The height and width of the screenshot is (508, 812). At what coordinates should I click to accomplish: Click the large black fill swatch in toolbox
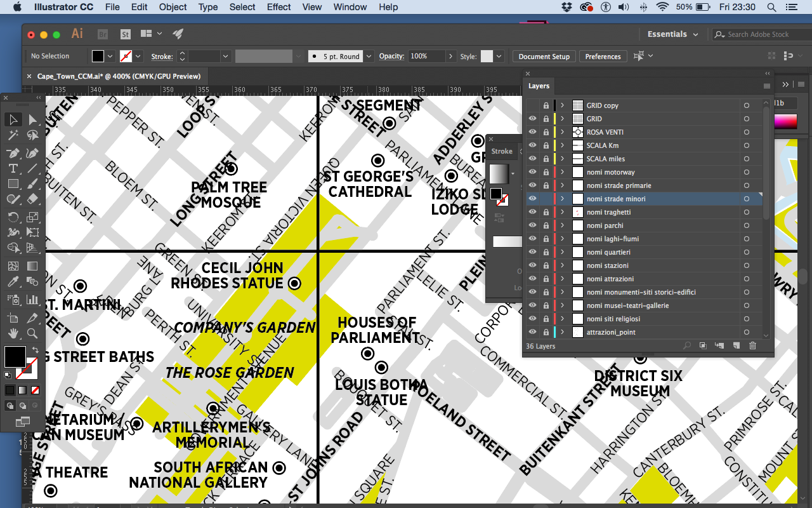pyautogui.click(x=15, y=356)
